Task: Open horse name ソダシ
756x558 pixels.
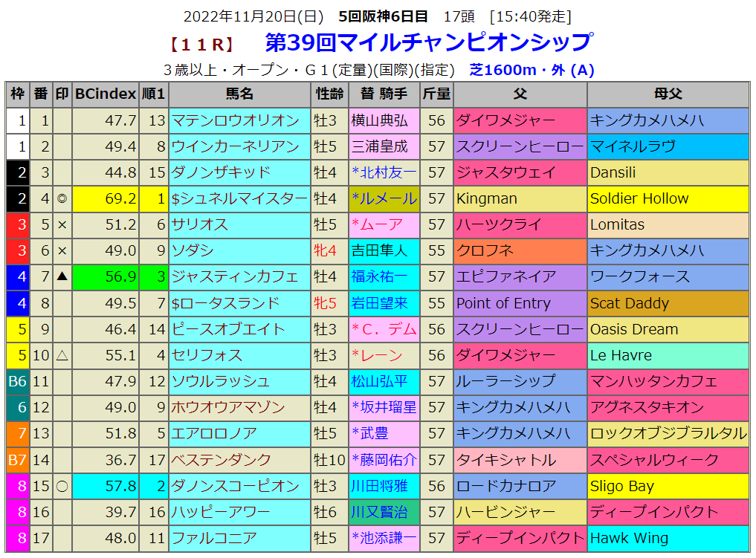Action: pos(193,251)
